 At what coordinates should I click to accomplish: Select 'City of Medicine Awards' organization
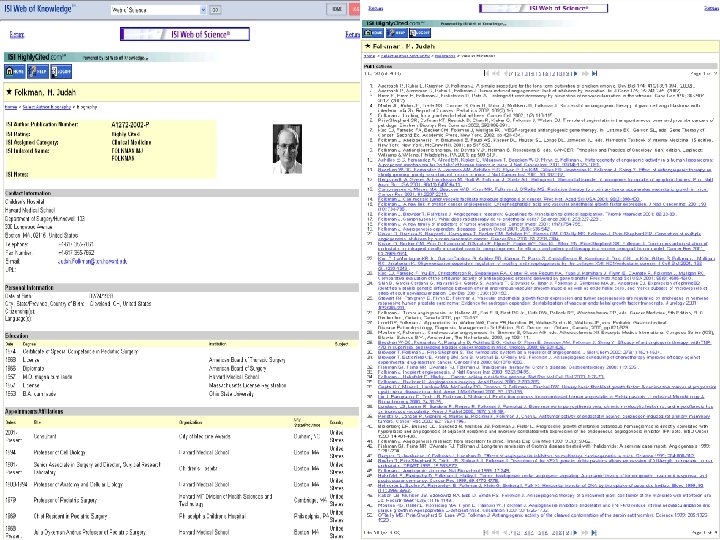tap(204, 436)
